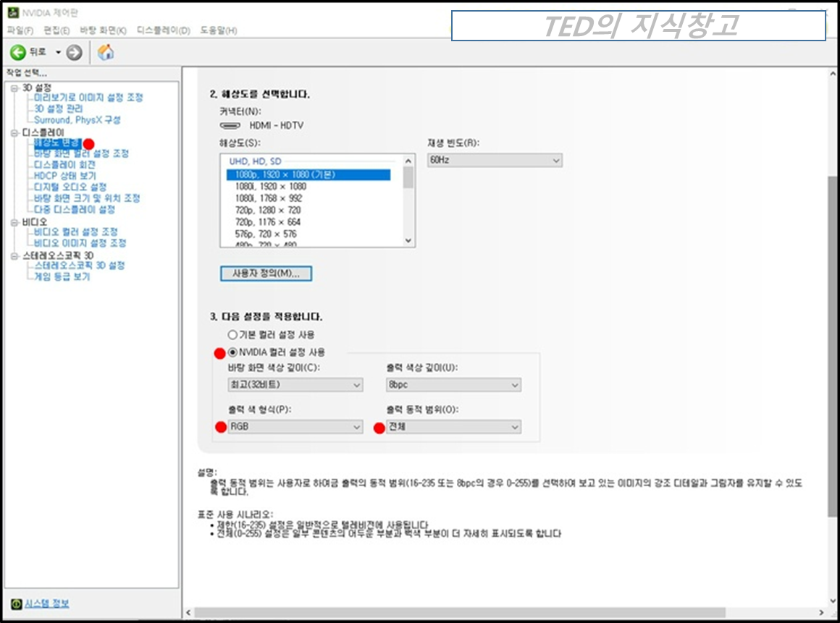Select 해상도 변경 in the tree
The height and width of the screenshot is (623, 840).
click(57, 143)
